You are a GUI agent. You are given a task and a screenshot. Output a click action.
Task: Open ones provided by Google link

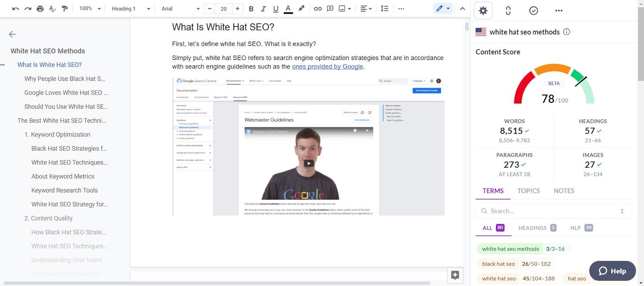pos(328,67)
